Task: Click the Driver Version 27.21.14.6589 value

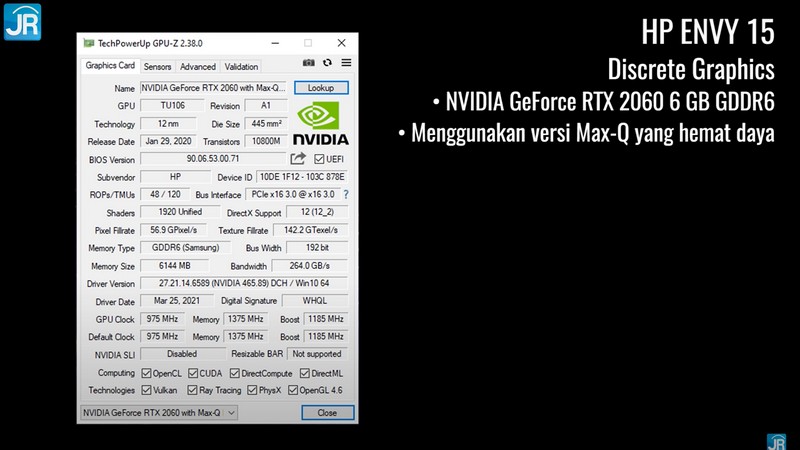Action: [244, 283]
